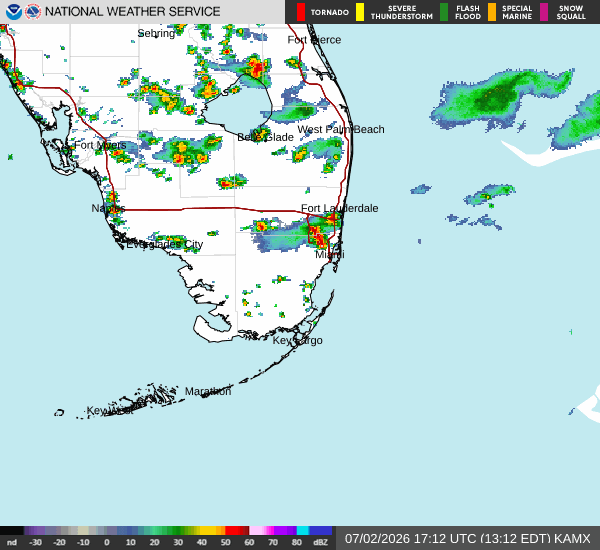Image resolution: width=600 pixels, height=550 pixels.
Task: Click the 80 value on dBZ scale
Action: [297, 542]
